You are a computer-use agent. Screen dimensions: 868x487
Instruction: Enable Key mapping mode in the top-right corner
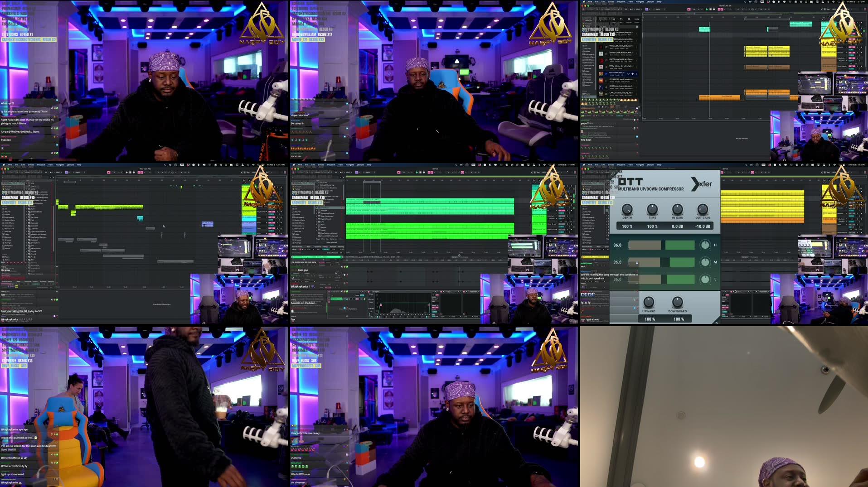coord(538,172)
